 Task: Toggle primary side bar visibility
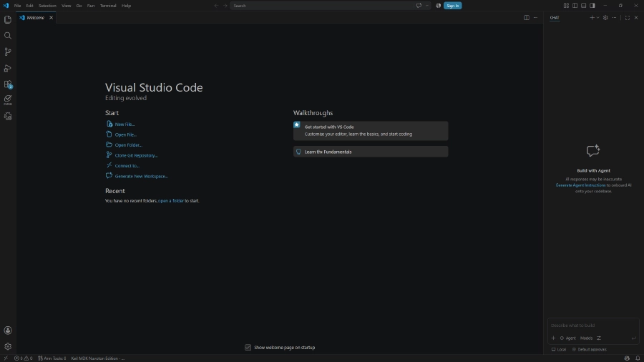575,6
